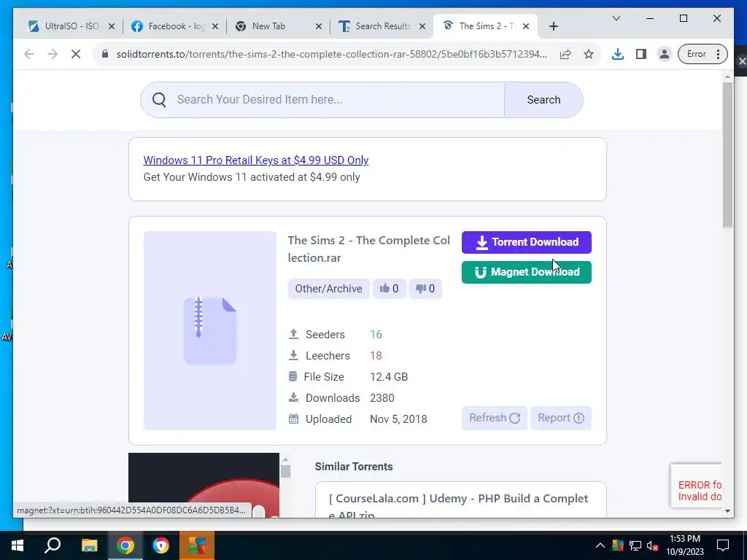The height and width of the screenshot is (560, 747).
Task: Click the Similar Torrents heading
Action: 354,467
